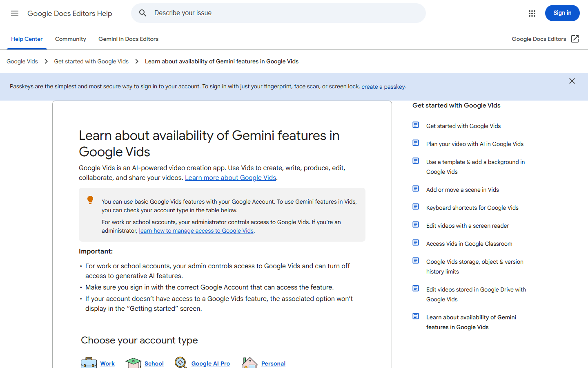Image resolution: width=588 pixels, height=368 pixels.
Task: Open sidebar article Get started with Google Vids
Action: click(463, 126)
